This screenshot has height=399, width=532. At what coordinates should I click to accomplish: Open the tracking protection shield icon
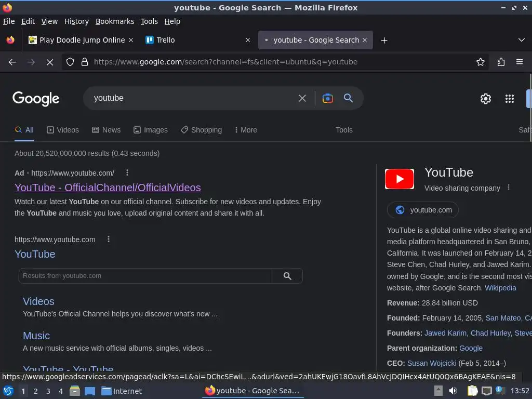[70, 62]
